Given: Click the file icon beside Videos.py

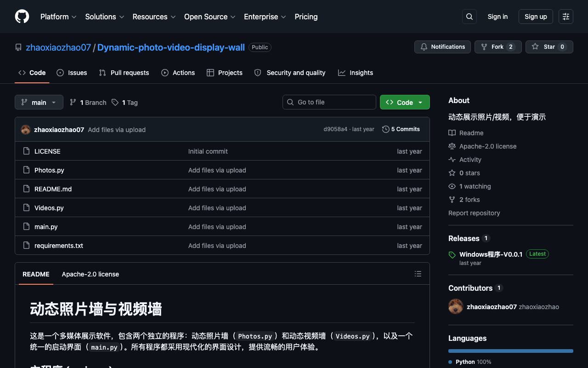Looking at the screenshot, I should 26,207.
